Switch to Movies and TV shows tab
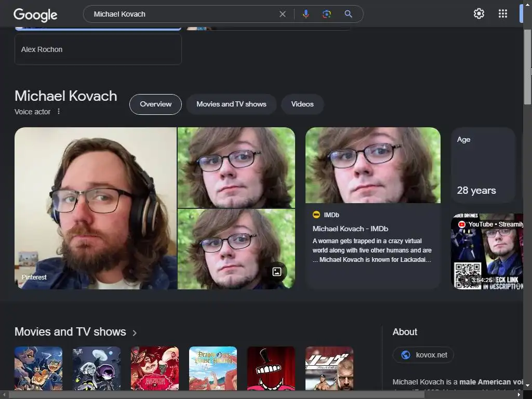 coord(231,104)
